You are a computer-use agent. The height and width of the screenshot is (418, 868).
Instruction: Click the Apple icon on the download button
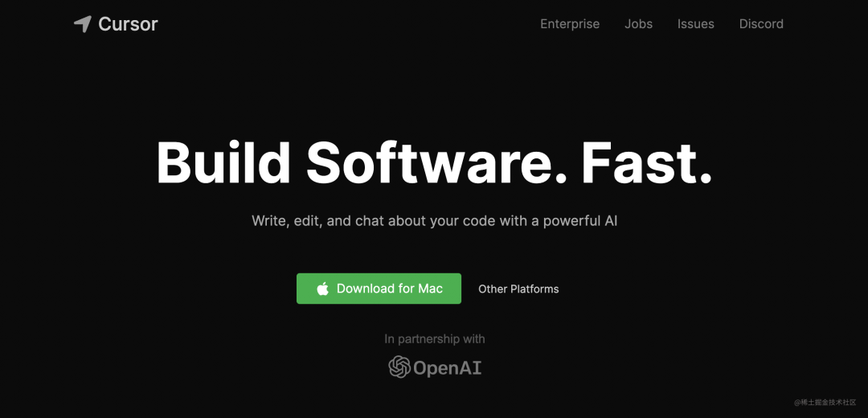tap(323, 289)
